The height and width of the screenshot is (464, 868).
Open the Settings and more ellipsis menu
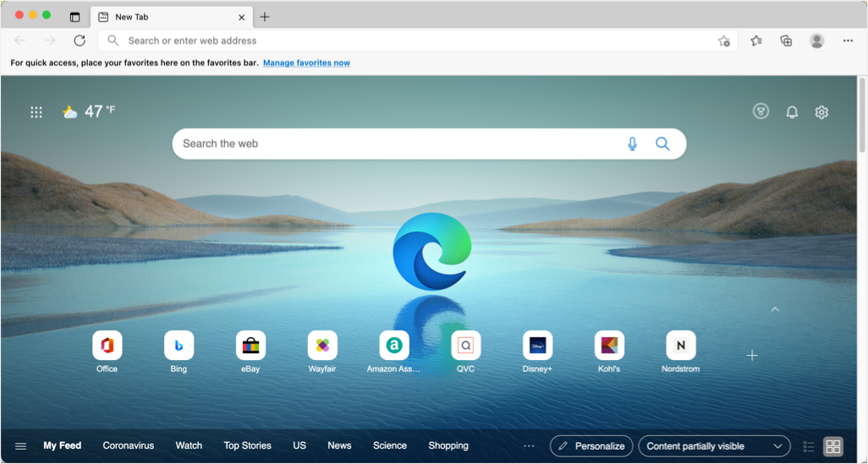click(848, 41)
